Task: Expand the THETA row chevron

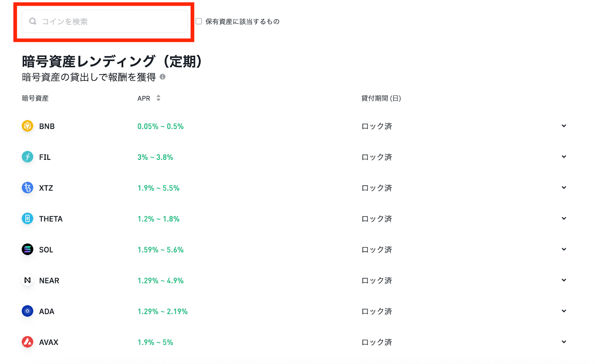Action: (563, 218)
